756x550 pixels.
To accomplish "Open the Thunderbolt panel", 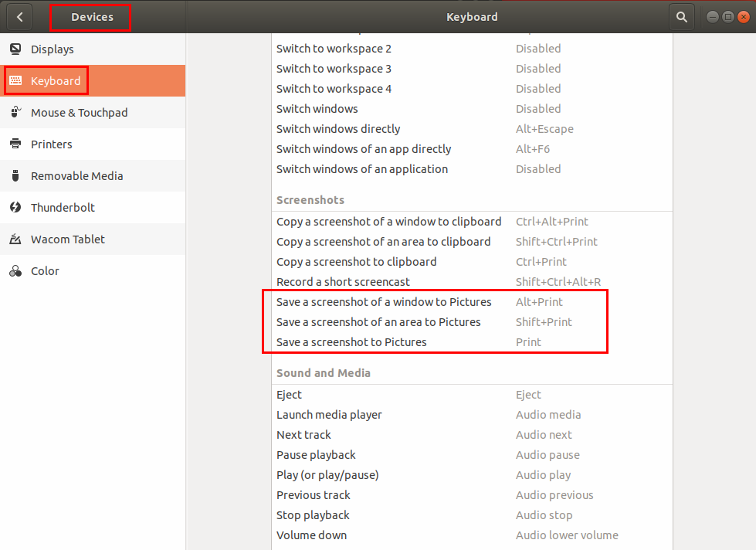I will point(93,208).
